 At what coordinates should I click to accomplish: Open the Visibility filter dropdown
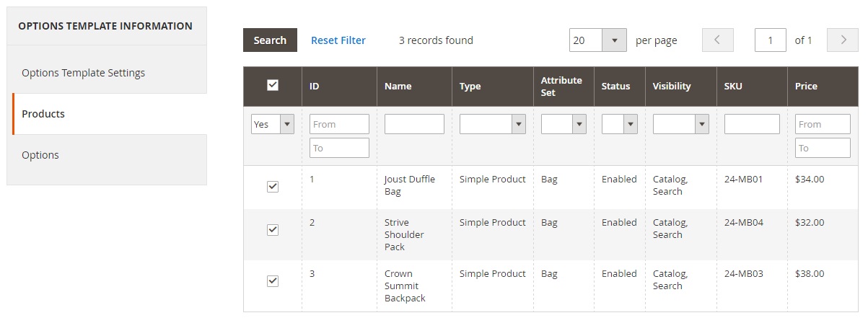click(x=681, y=124)
